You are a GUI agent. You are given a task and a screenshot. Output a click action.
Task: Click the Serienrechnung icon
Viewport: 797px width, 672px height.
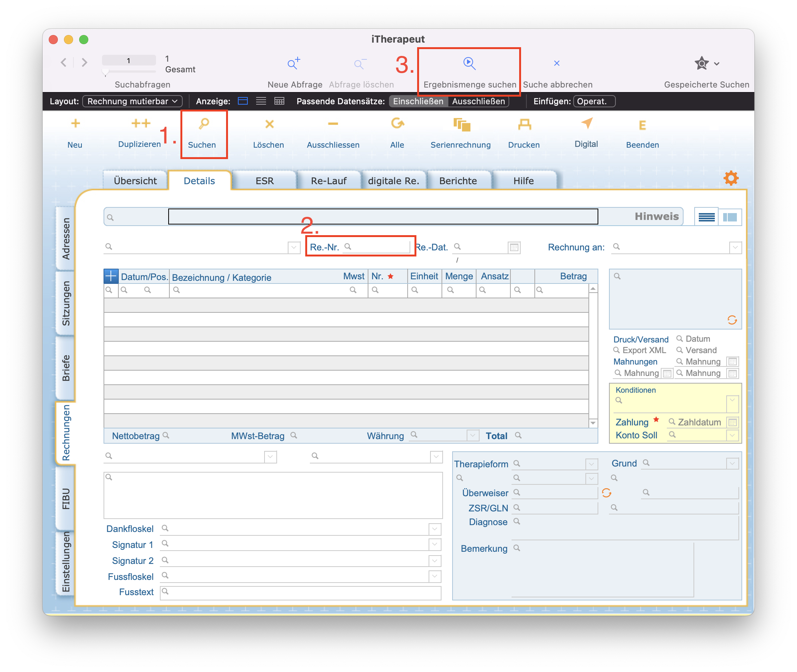coord(462,124)
